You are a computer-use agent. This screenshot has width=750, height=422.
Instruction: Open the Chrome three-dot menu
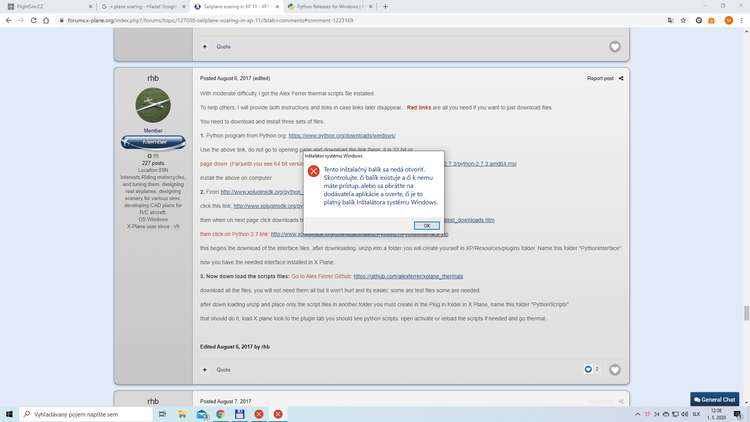741,21
